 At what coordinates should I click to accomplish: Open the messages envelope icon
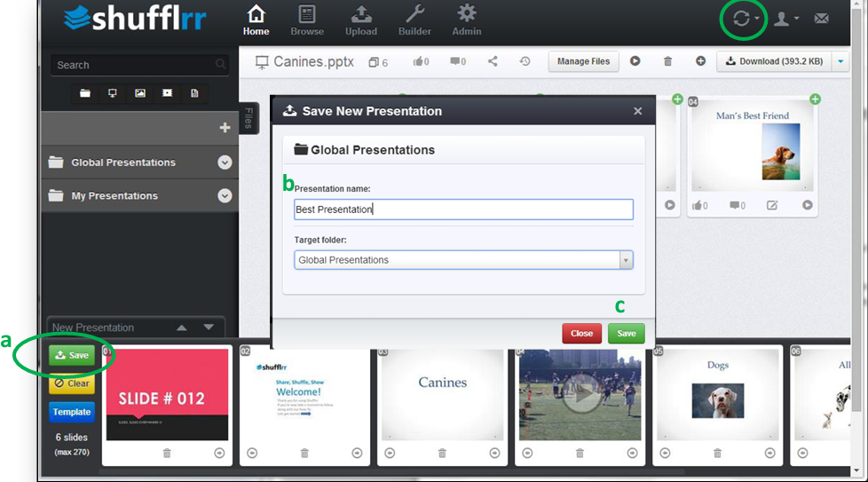pyautogui.click(x=822, y=19)
